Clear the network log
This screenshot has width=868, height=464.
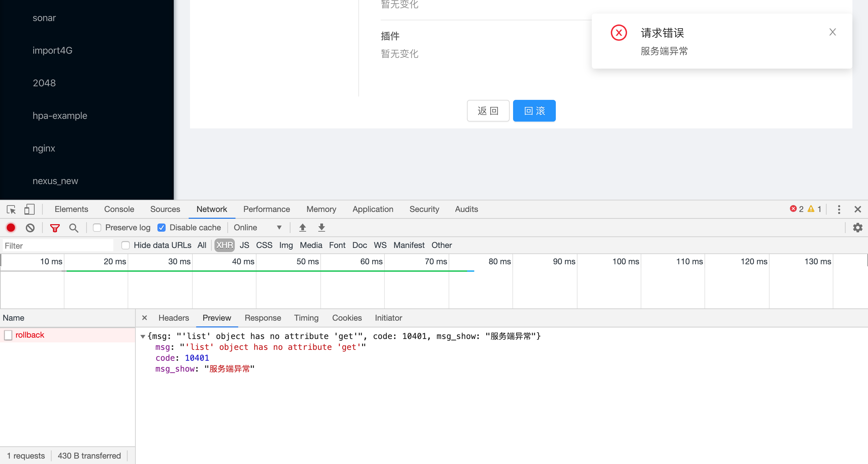click(30, 228)
